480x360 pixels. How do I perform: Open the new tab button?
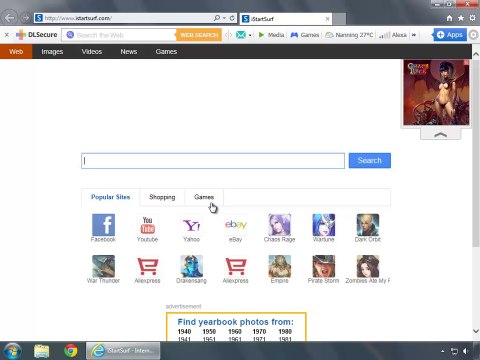[x=339, y=19]
